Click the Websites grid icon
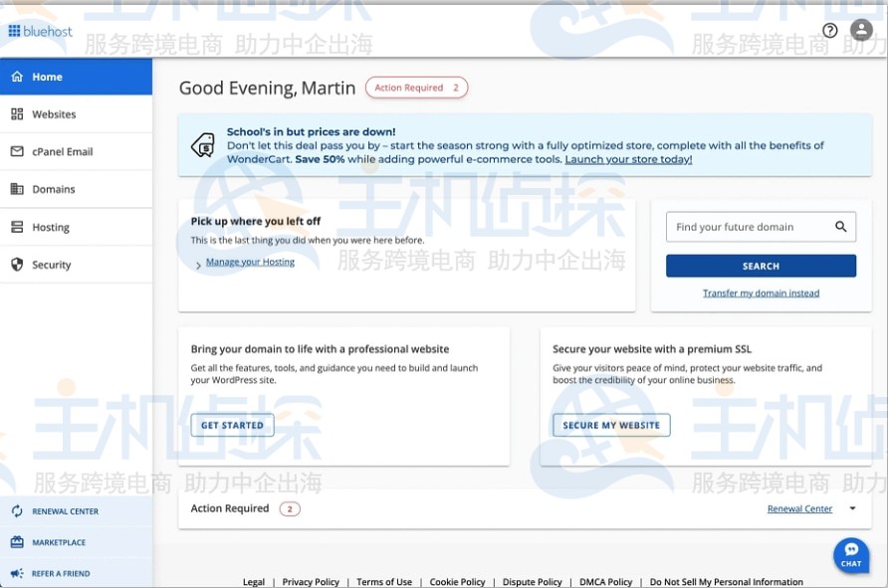Image resolution: width=888 pixels, height=588 pixels. (17, 113)
